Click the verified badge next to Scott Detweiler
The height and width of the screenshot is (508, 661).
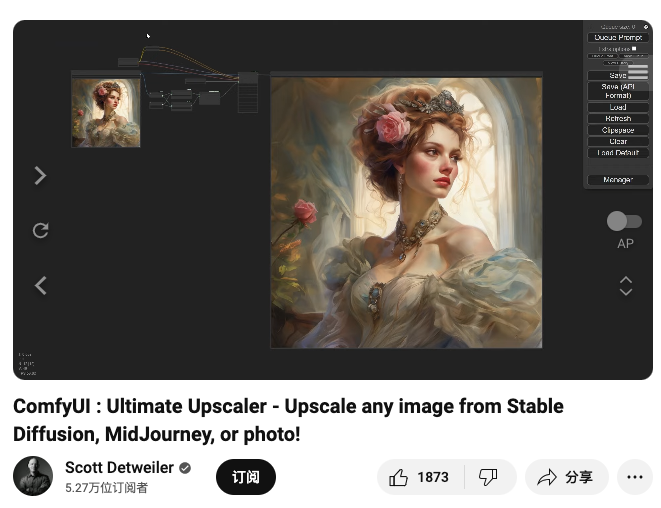[x=185, y=468]
